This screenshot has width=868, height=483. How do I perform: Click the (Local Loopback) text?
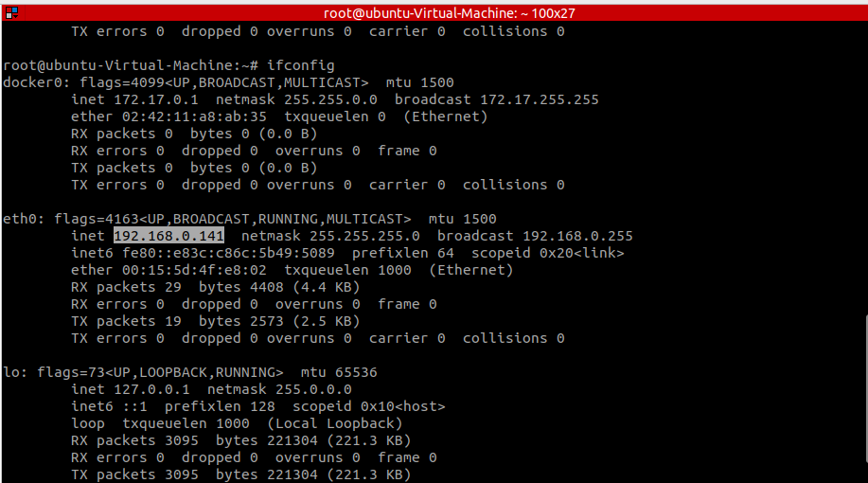pos(334,423)
